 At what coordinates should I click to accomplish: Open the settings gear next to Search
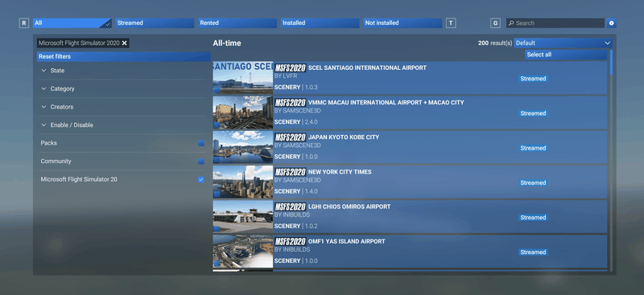coord(611,23)
